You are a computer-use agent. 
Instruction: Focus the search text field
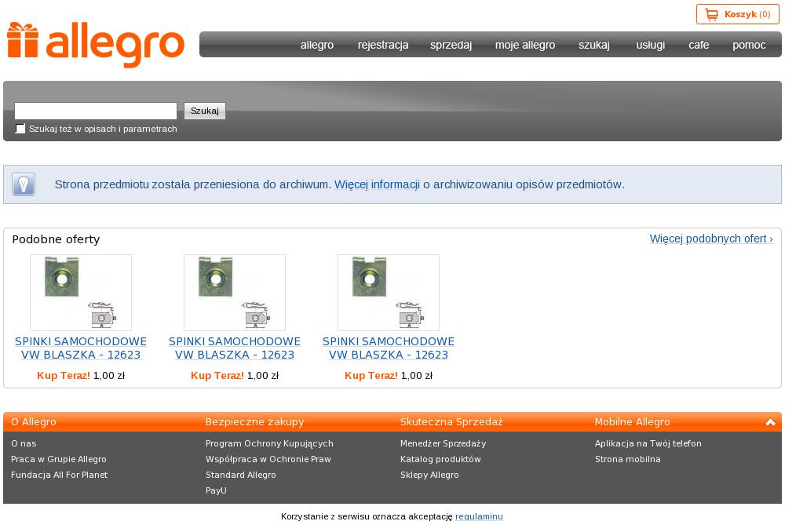coord(96,111)
